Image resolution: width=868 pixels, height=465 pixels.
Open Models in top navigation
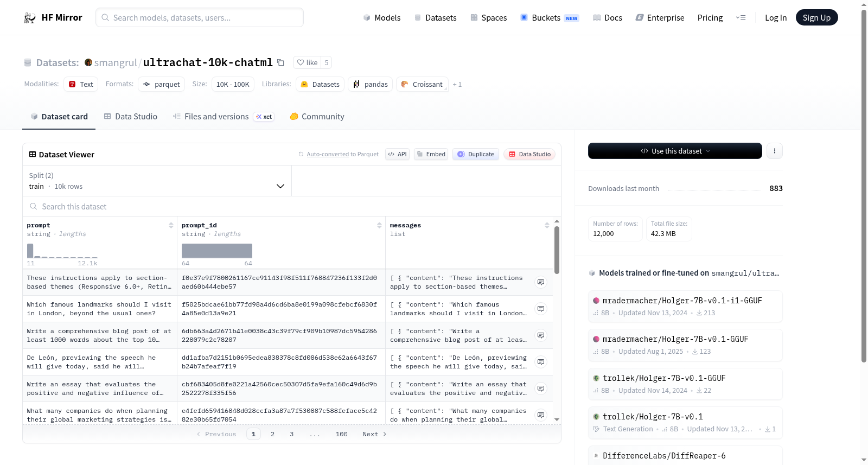coord(382,17)
